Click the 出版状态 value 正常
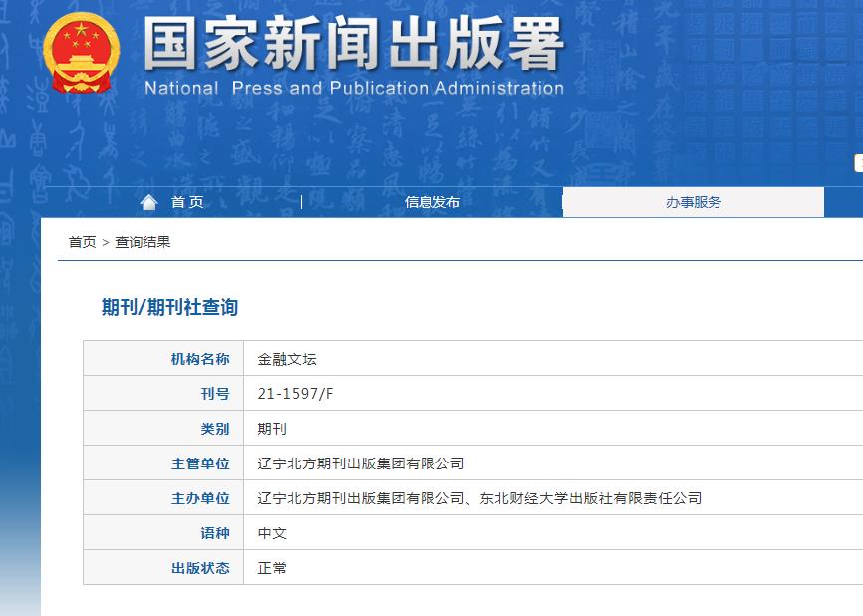Image resolution: width=863 pixels, height=616 pixels. [274, 567]
